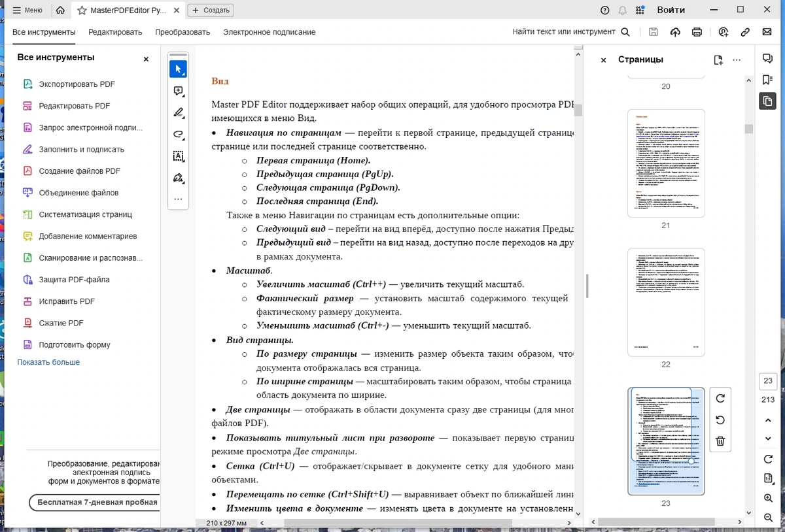Select page 23 thumbnail
Image resolution: width=785 pixels, height=532 pixels.
[x=666, y=441]
